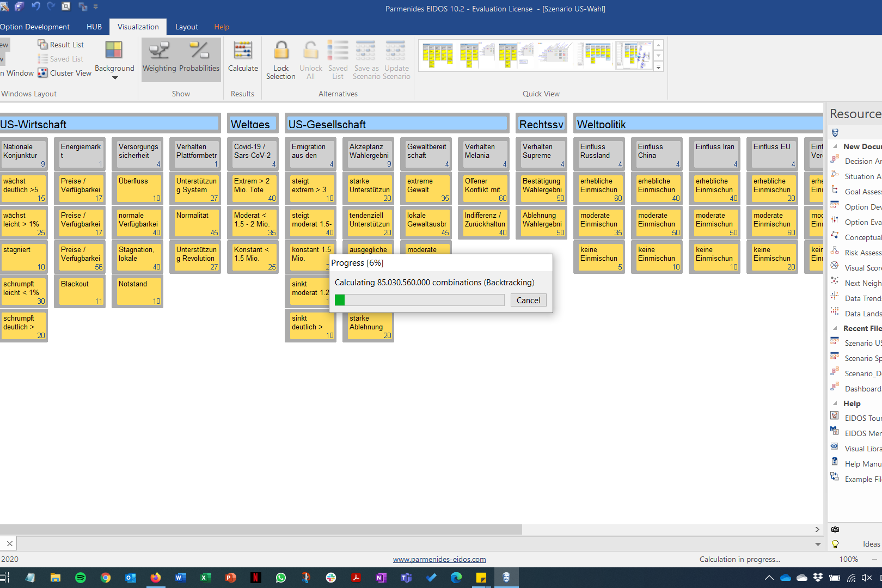882x588 pixels.
Task: Open the Help Manual item
Action: tap(856, 464)
